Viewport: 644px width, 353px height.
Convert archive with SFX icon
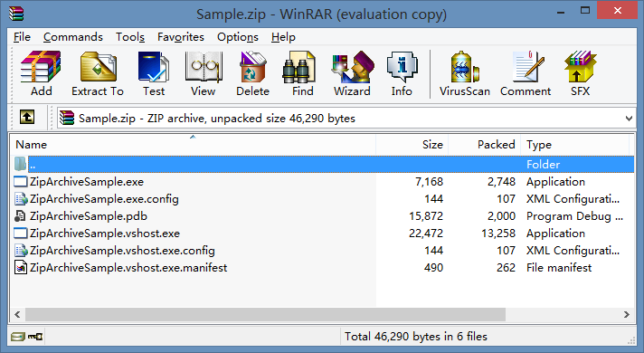[x=580, y=73]
